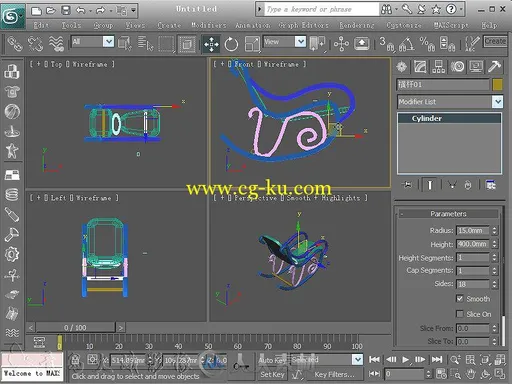Enable the Slice On checkbox
Screen dimensions: 512x384
pyautogui.click(x=460, y=314)
